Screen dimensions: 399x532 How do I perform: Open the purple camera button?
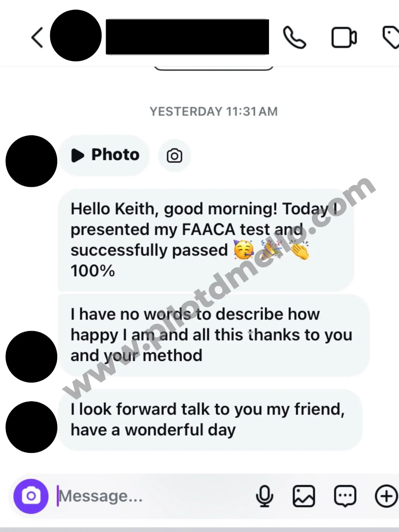coord(31,496)
